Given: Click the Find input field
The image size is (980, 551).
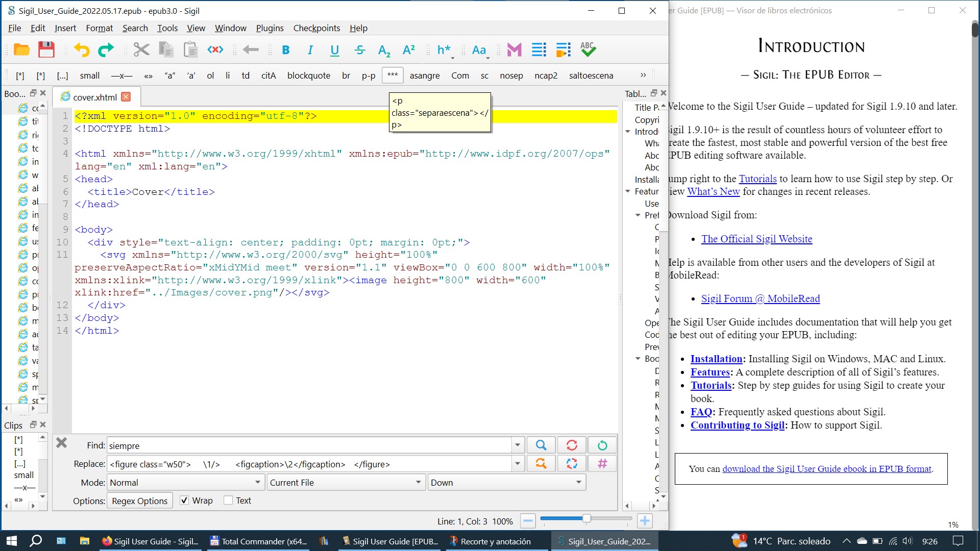Looking at the screenshot, I should coord(309,445).
